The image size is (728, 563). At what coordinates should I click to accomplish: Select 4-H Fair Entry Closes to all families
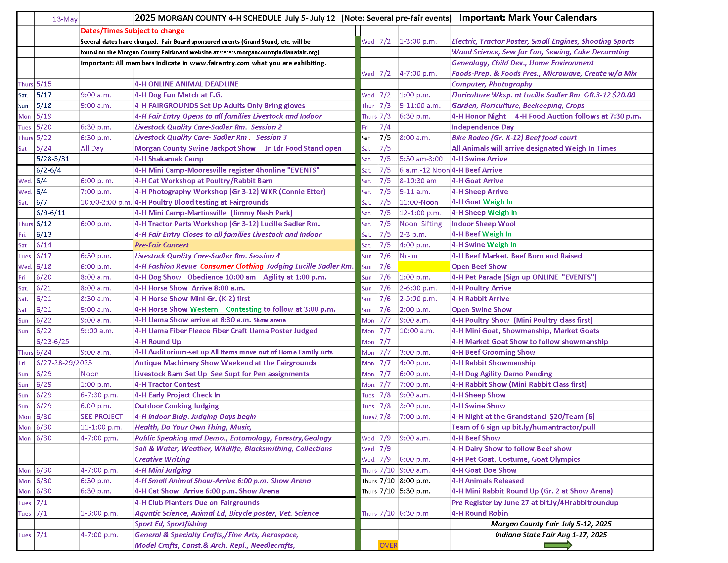[x=228, y=234]
